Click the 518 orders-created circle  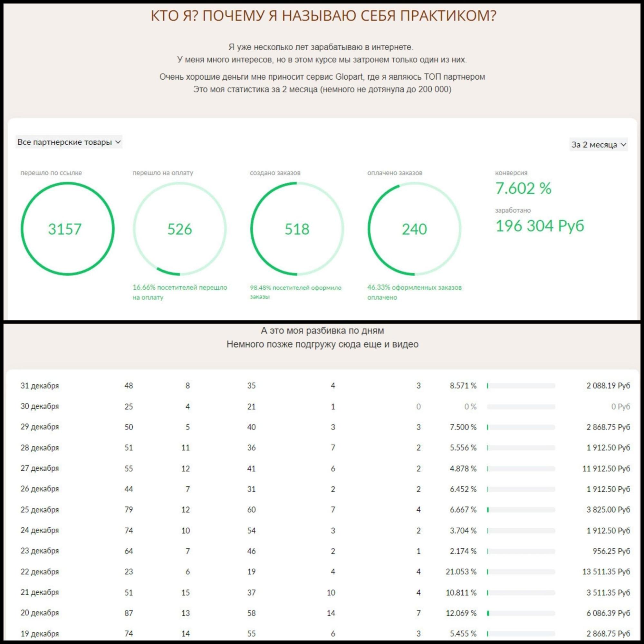click(x=297, y=229)
